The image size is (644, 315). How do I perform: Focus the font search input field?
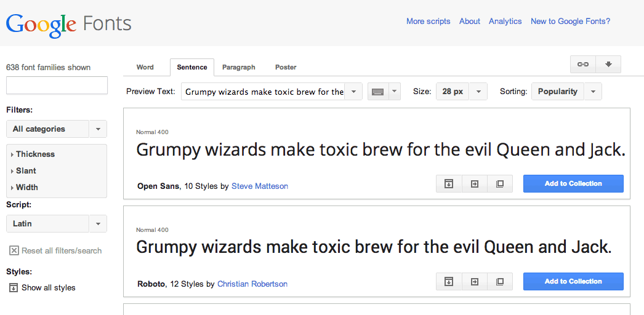(x=57, y=86)
